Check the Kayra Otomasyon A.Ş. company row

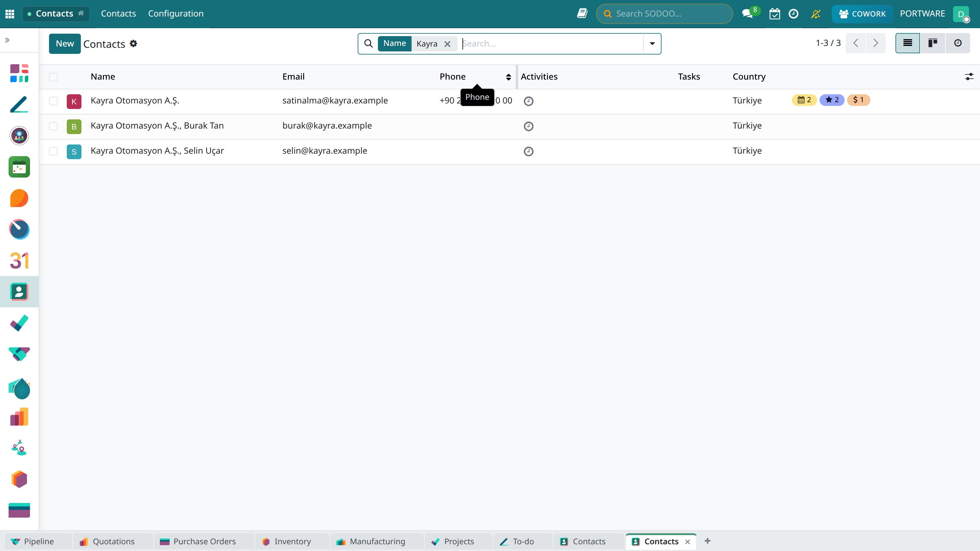[53, 101]
